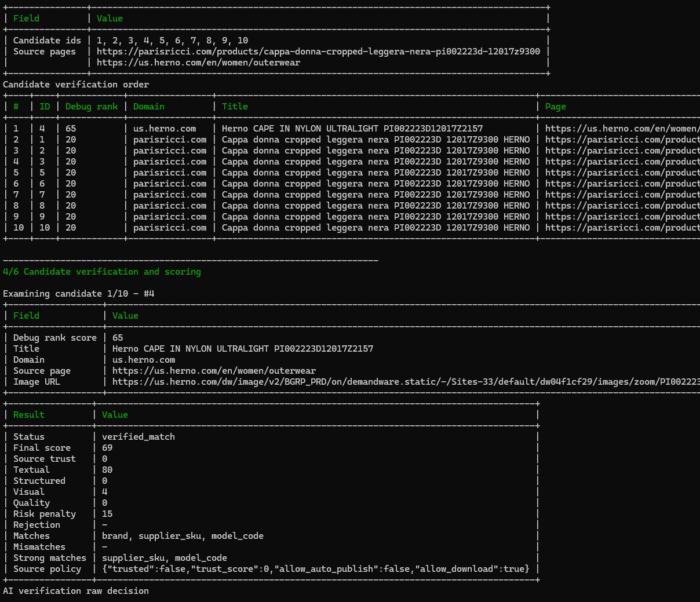This screenshot has height=602, width=700.
Task: Select the Herno CAPE title in candidate table row 1
Action: coord(352,129)
